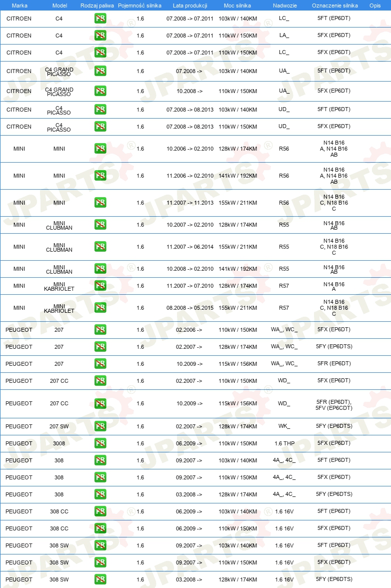This screenshot has height=588, width=391.
Task: Click the '5FR (EP6DT), 5FV (EP6CDT)' engine cell
Action: coord(334,405)
